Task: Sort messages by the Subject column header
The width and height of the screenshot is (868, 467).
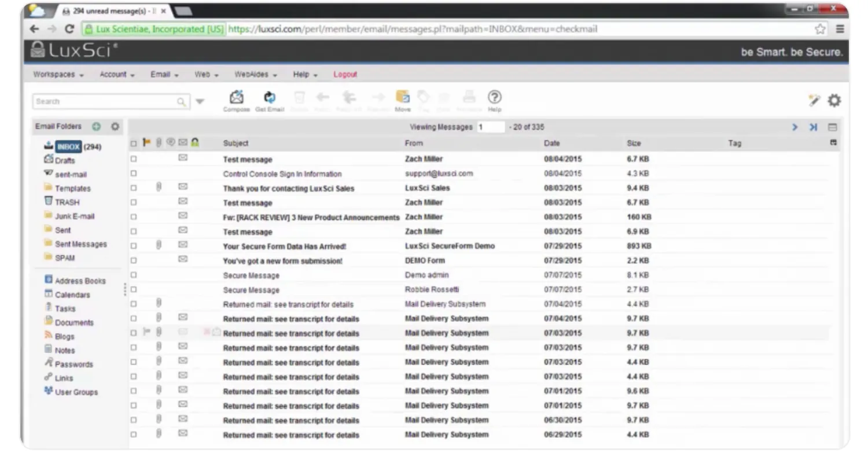Action: click(236, 143)
